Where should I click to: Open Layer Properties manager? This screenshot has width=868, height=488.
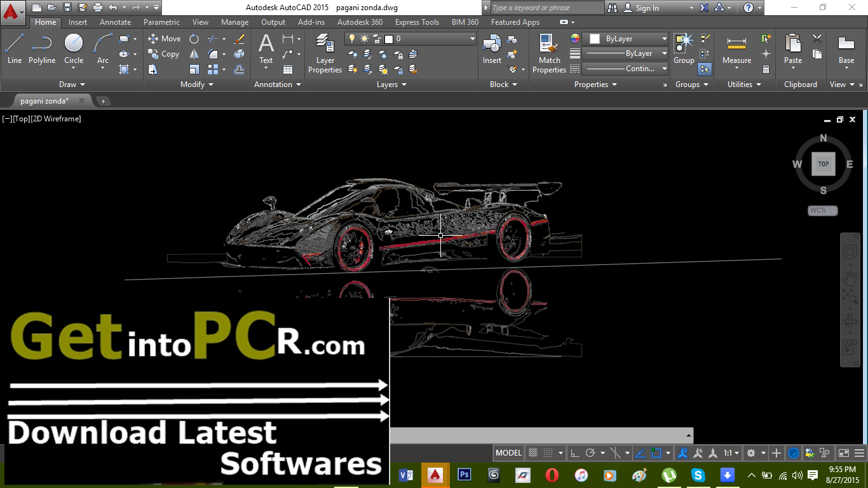[325, 54]
